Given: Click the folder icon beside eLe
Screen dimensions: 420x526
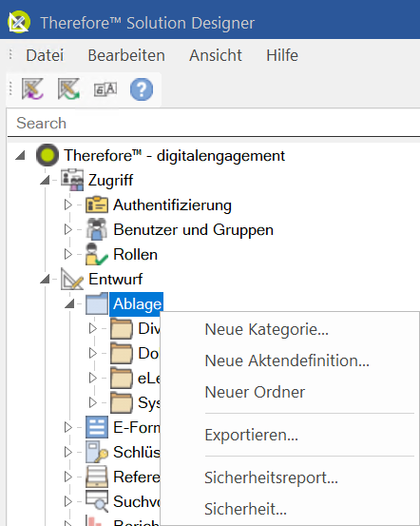Looking at the screenshot, I should point(122,378).
